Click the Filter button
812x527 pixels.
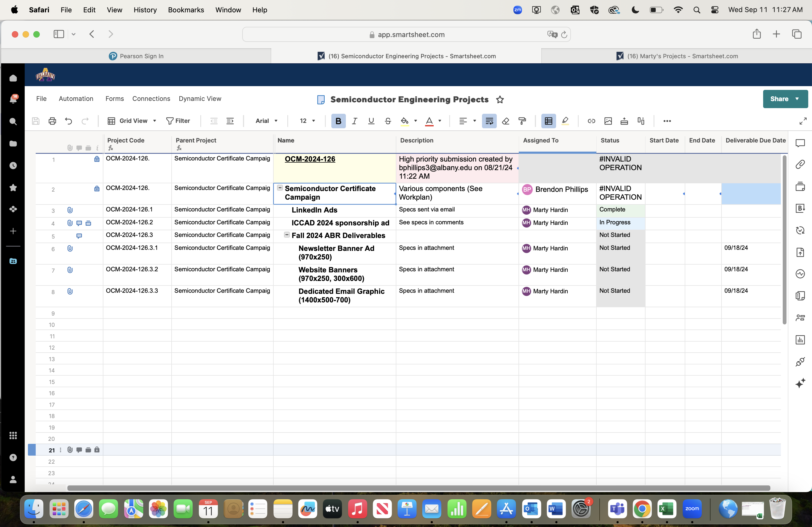click(178, 121)
